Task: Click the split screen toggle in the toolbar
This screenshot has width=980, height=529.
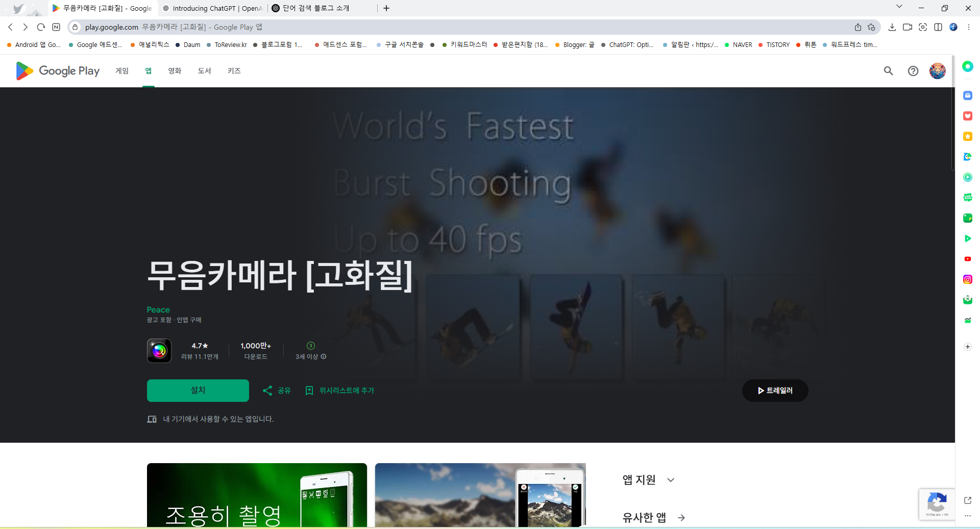Action: coord(939,27)
